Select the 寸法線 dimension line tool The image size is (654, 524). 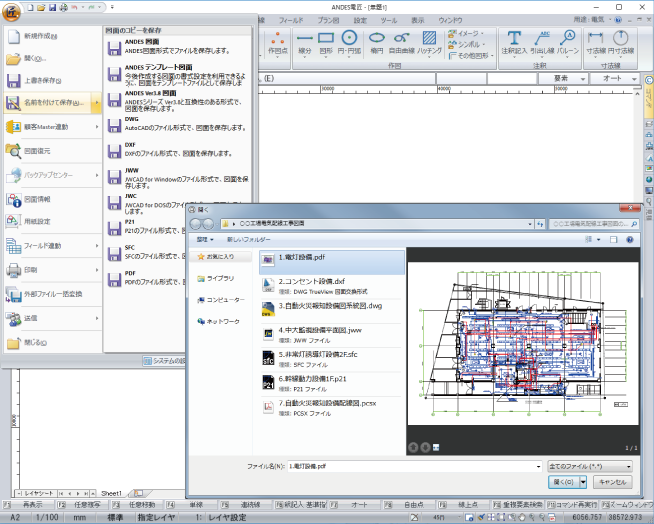(x=596, y=43)
